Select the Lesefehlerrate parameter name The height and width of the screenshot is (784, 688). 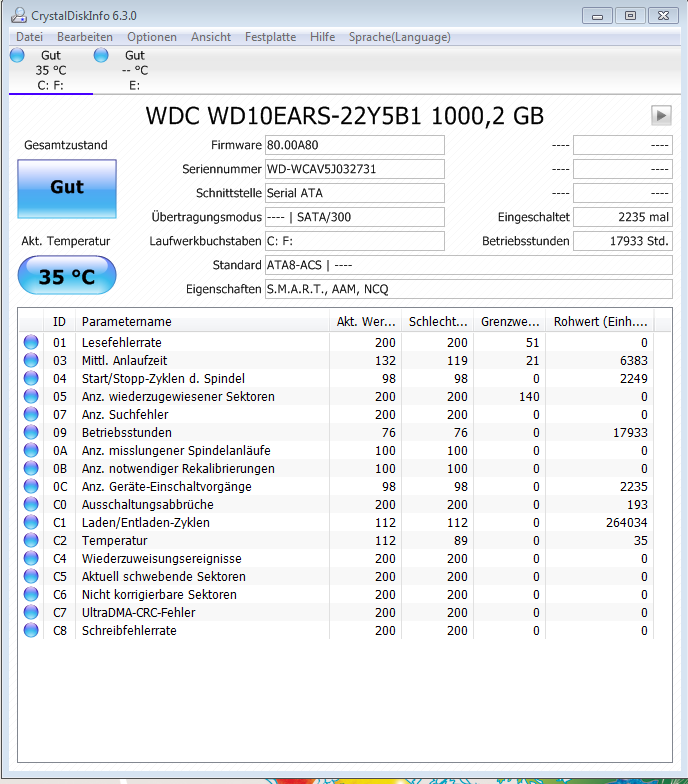(122, 342)
